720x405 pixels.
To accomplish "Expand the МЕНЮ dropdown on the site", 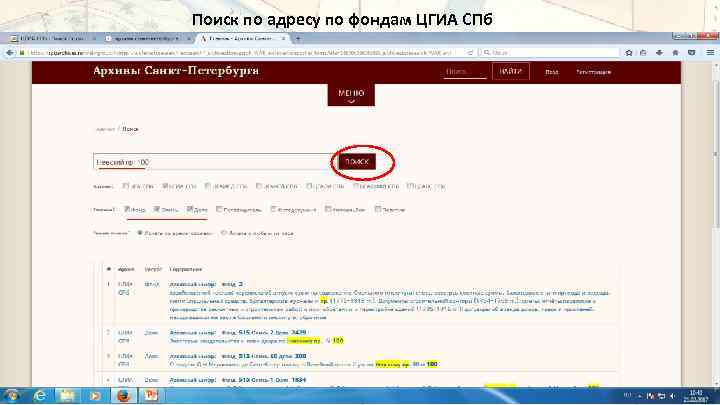I will 351,95.
